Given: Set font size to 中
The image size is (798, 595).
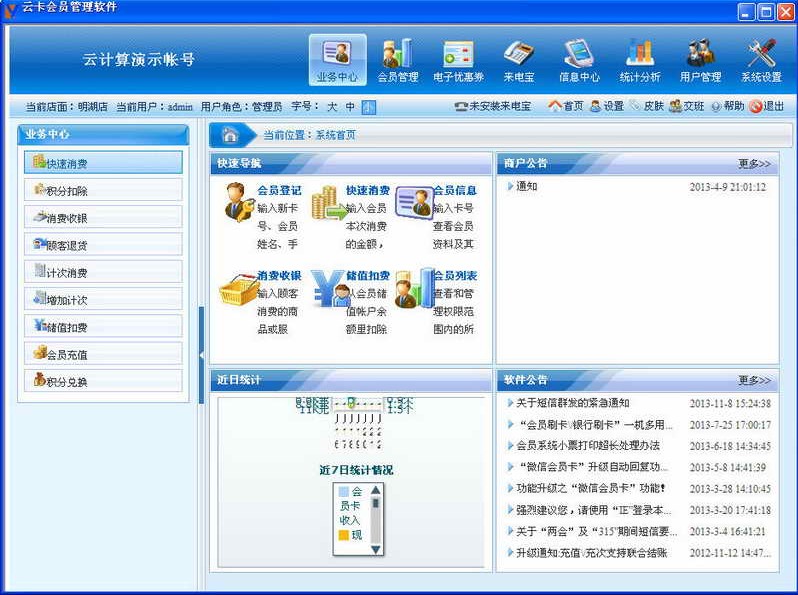Looking at the screenshot, I should click(350, 107).
